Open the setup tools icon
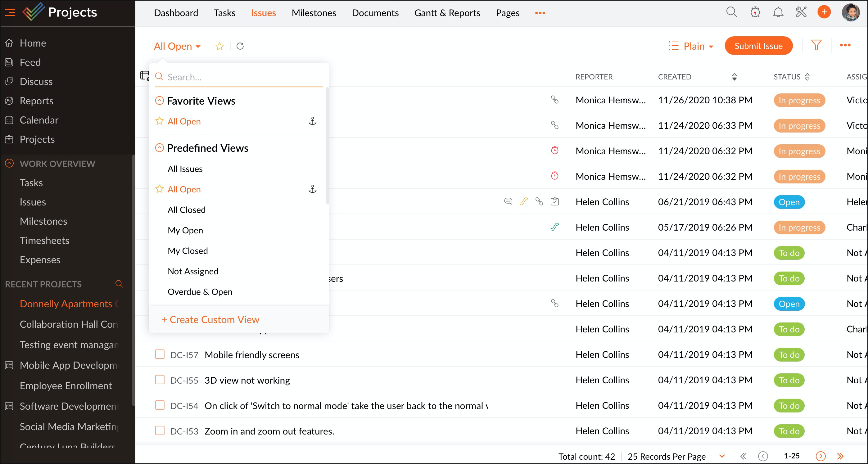The height and width of the screenshot is (464, 868). (x=801, y=13)
